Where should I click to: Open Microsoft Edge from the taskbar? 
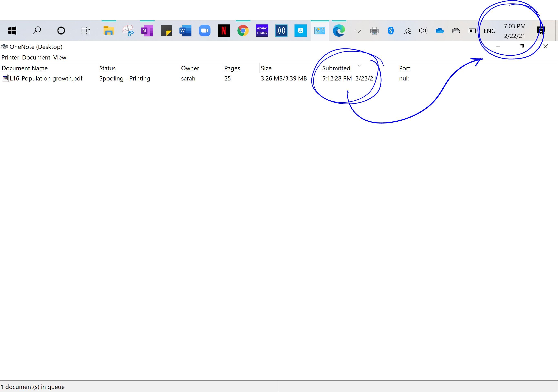click(x=339, y=31)
